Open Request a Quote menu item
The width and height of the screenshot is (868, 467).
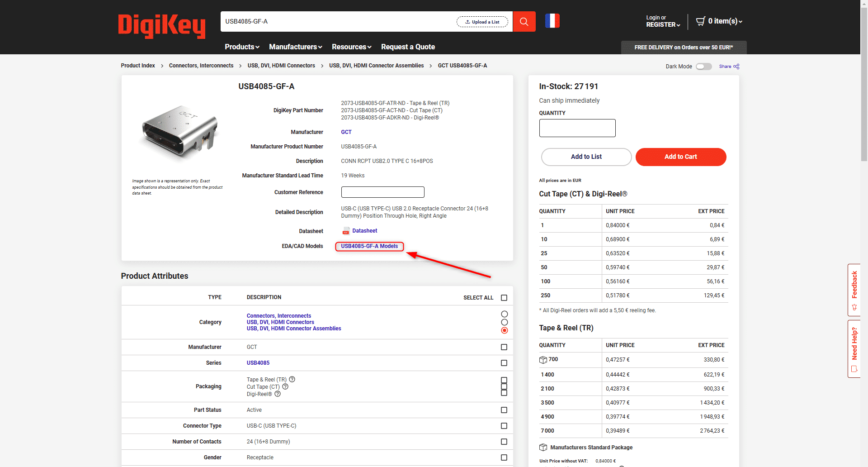click(408, 47)
